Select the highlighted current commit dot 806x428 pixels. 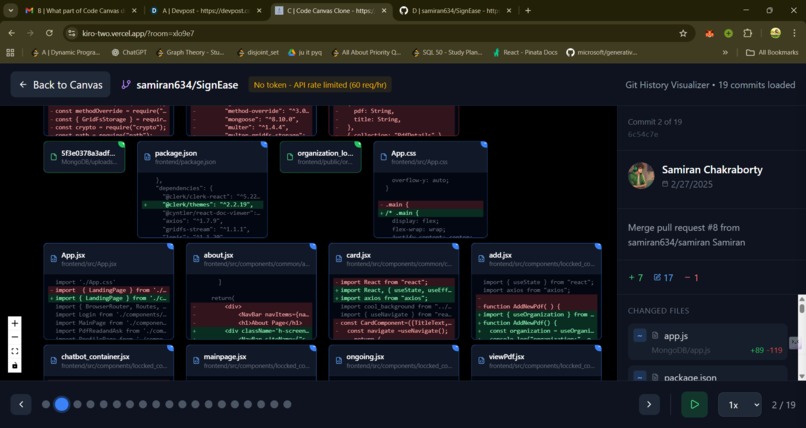pyautogui.click(x=61, y=404)
